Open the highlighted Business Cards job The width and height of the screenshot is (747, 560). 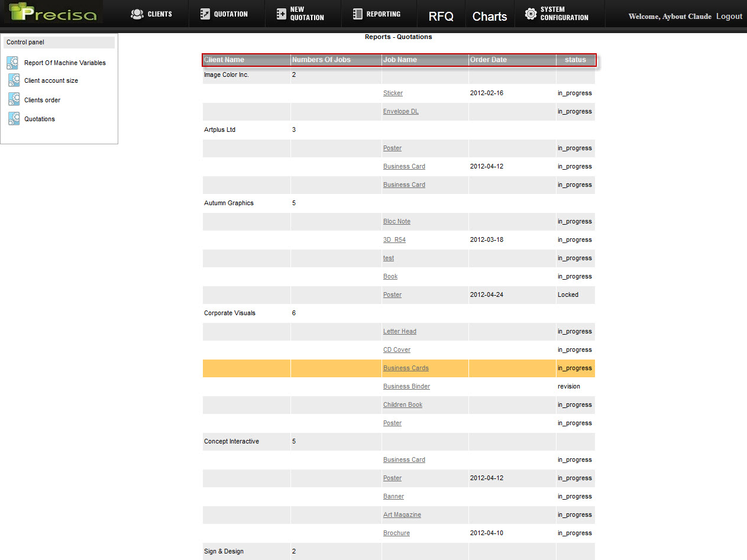point(406,368)
